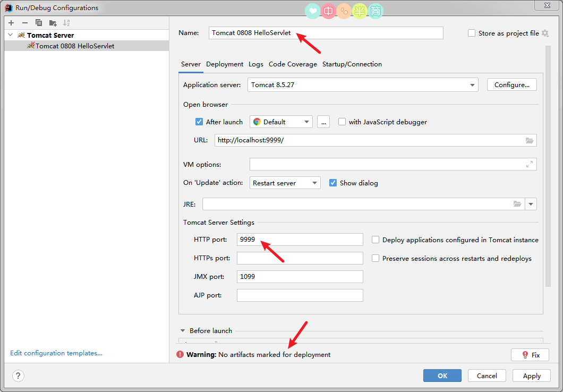563x392 pixels.
Task: Enable Preserve sessions across restarts and redeploys
Action: click(x=376, y=259)
